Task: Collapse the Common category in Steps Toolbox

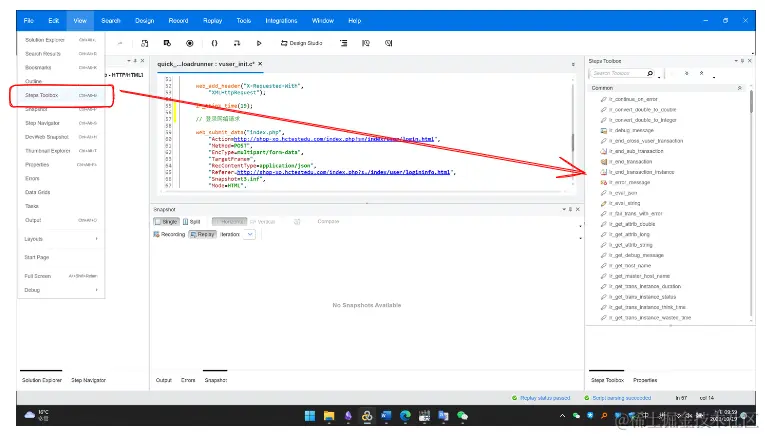Action: (740, 88)
